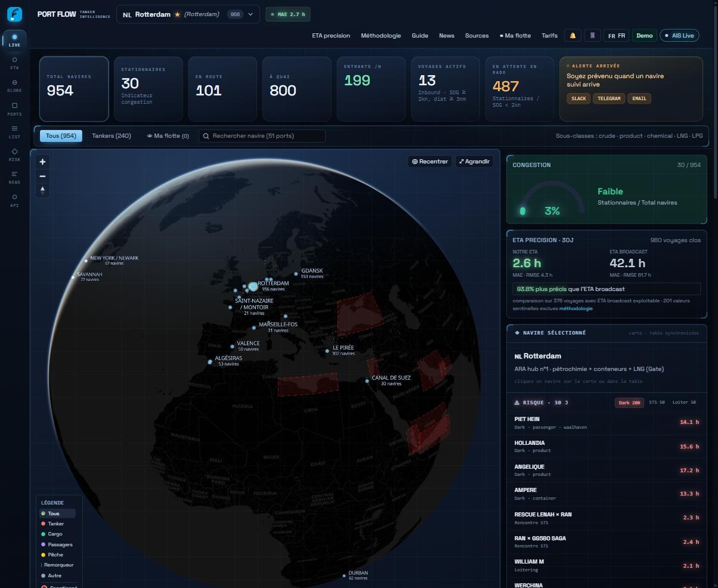Choose EMAIL alert channel

pyautogui.click(x=639, y=98)
